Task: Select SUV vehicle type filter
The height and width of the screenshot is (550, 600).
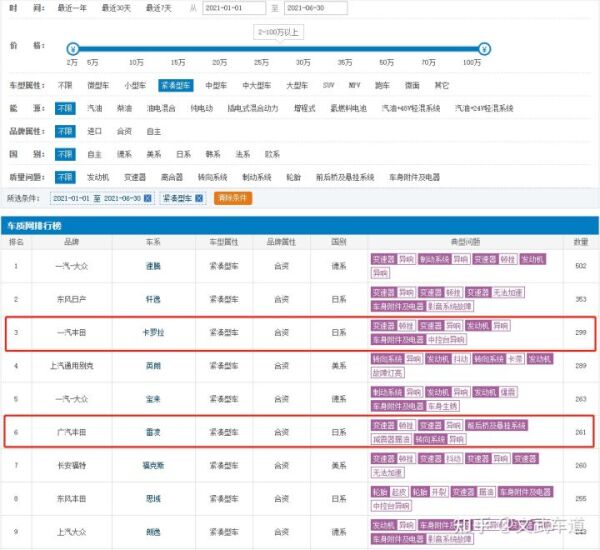Action: tap(328, 87)
